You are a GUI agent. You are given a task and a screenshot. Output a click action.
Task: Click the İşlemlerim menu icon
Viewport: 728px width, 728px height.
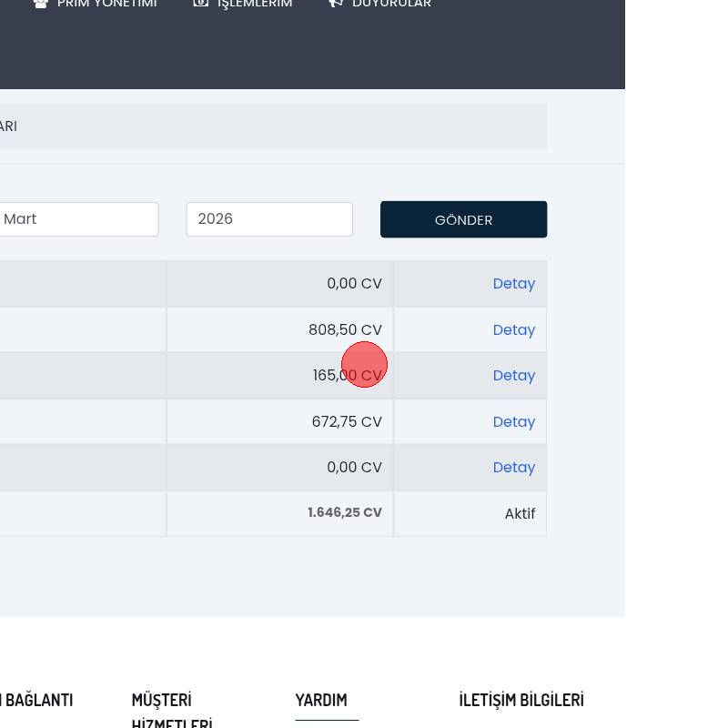tap(200, 4)
